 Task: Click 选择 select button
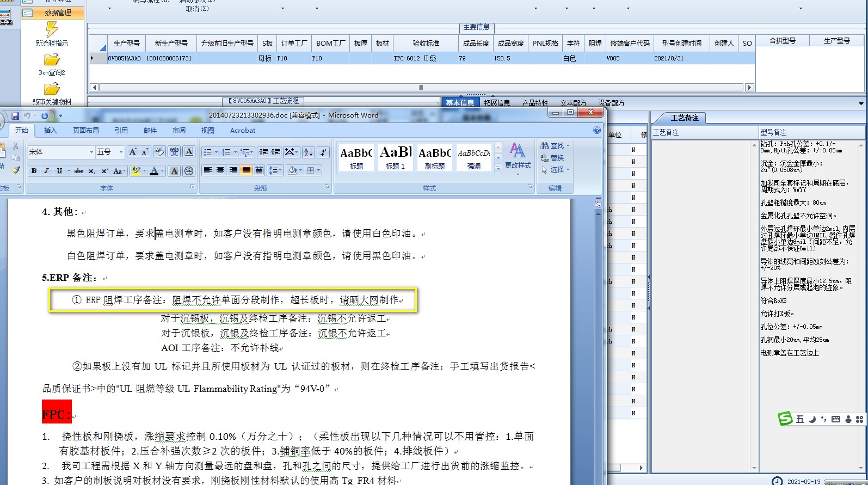(555, 169)
